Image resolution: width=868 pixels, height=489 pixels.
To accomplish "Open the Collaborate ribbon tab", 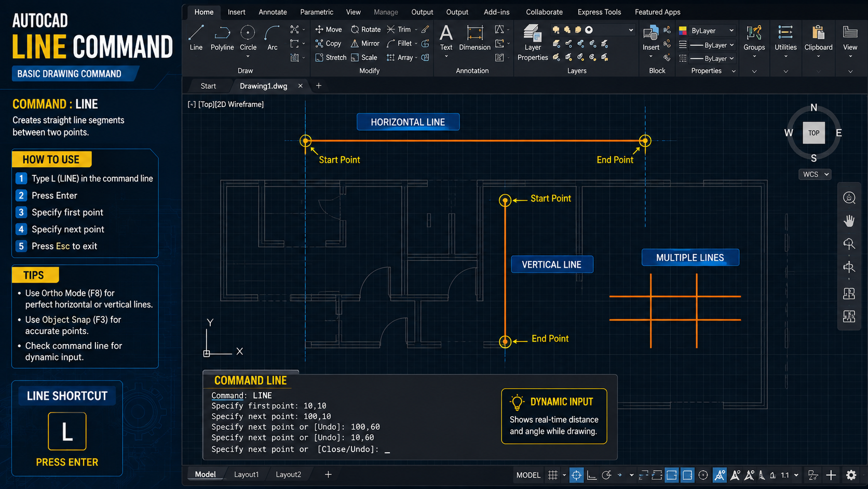I will [x=544, y=12].
